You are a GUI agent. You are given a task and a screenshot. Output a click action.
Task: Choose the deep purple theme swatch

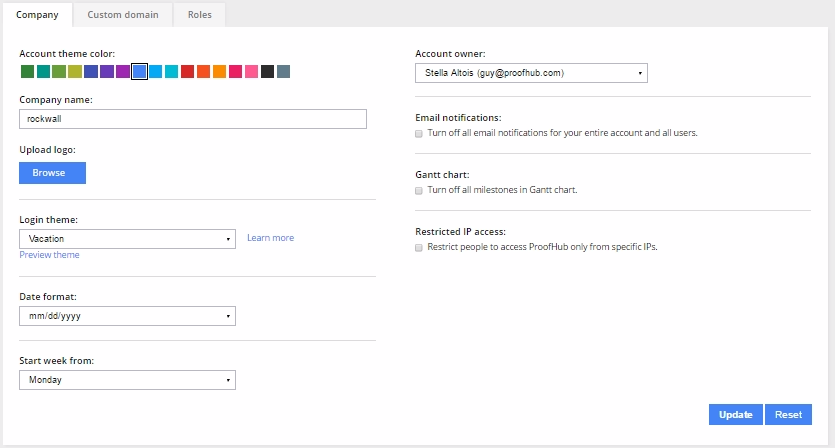coord(107,71)
